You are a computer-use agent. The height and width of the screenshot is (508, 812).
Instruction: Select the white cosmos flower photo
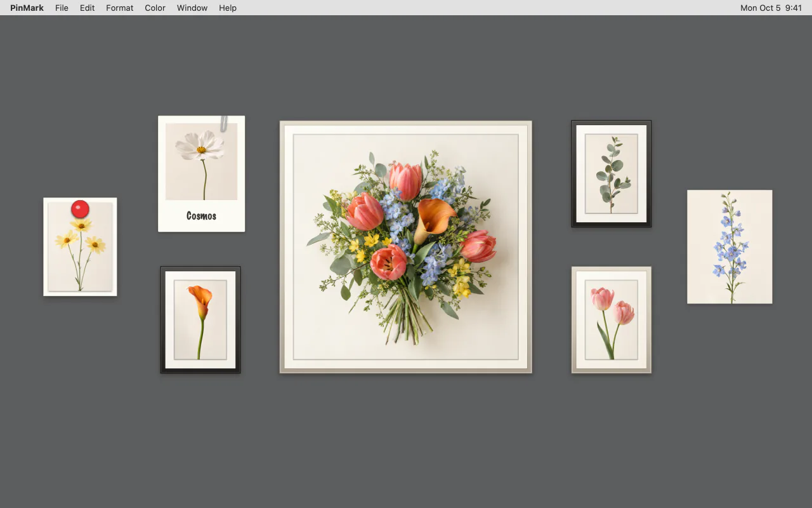tap(201, 162)
